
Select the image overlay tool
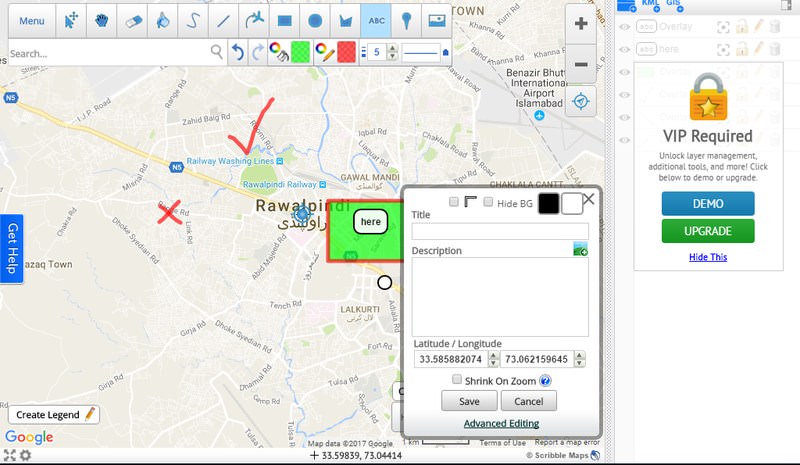point(437,21)
